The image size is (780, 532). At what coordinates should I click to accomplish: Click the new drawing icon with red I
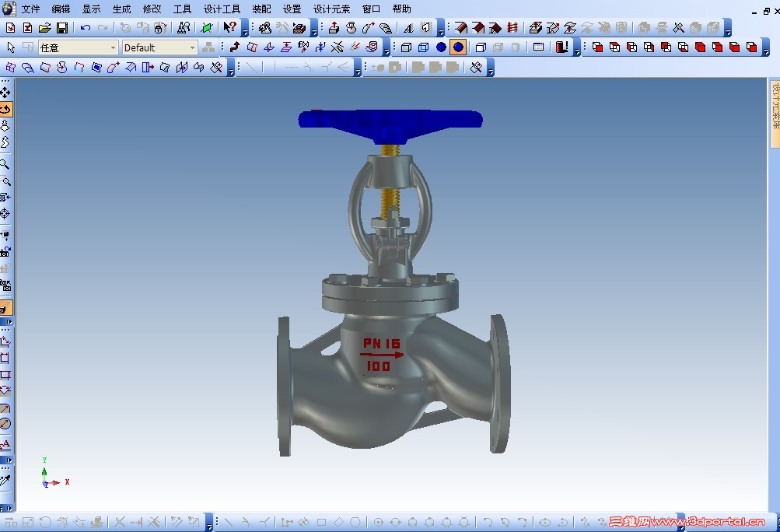pyautogui.click(x=28, y=28)
